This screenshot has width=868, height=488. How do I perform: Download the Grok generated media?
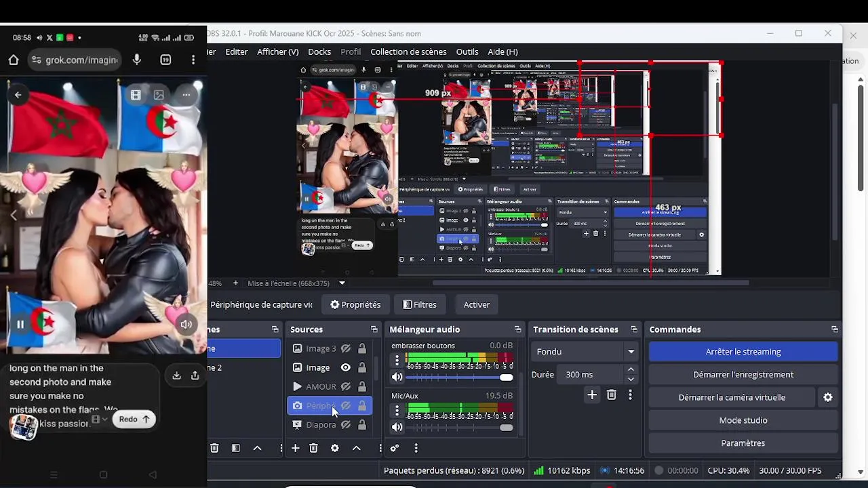(x=176, y=375)
